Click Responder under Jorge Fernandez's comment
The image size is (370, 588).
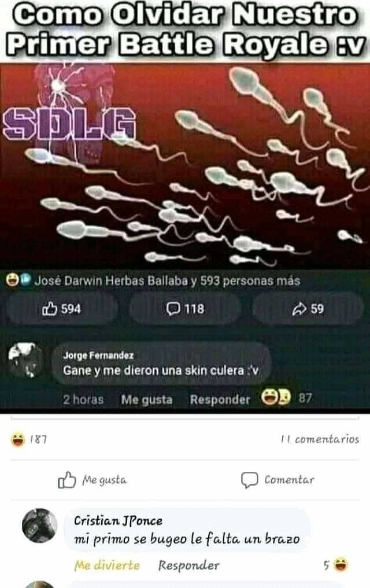(220, 400)
